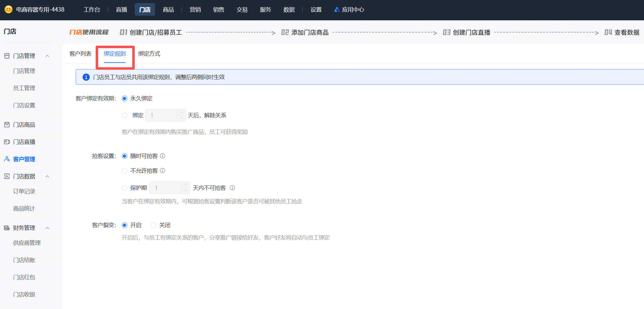This screenshot has height=309, width=644.
Task: Open 员工管理 in sidebar
Action: (24, 88)
